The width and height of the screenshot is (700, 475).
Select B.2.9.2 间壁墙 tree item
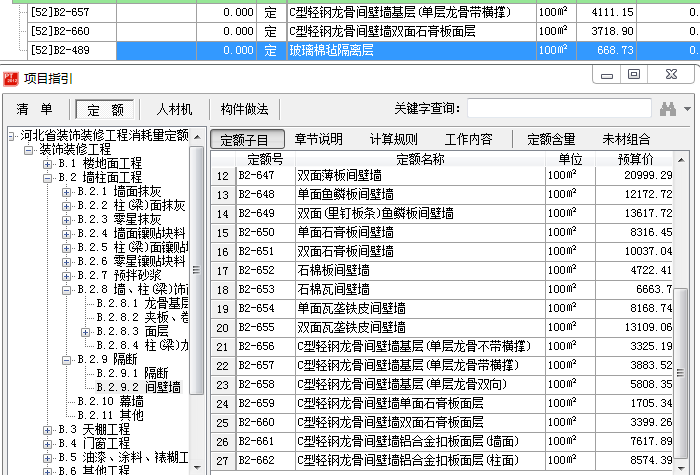[x=138, y=387]
